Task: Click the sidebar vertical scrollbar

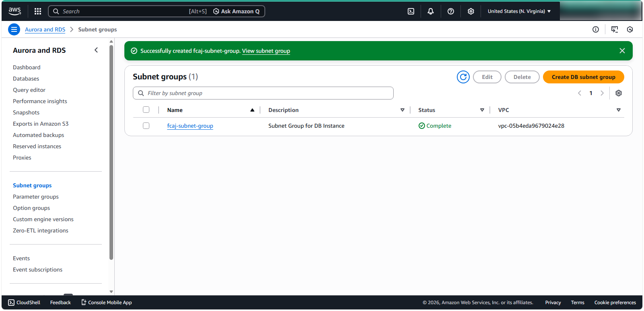Action: pos(111,153)
